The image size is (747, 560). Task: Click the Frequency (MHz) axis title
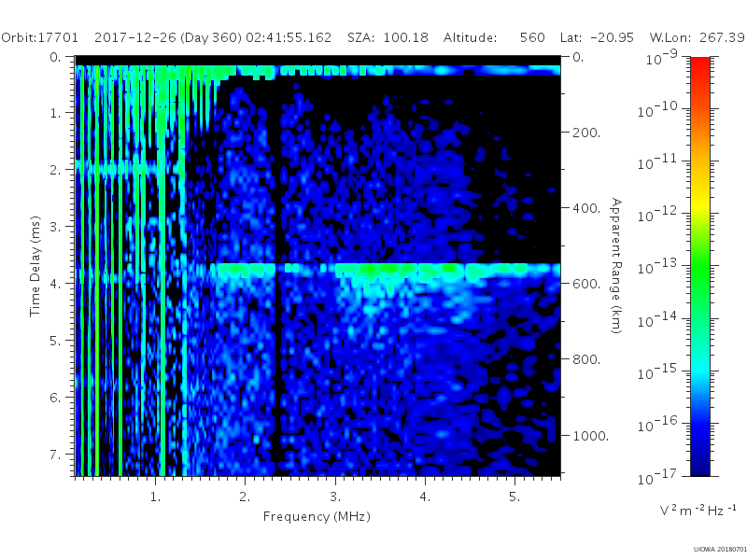click(x=317, y=517)
